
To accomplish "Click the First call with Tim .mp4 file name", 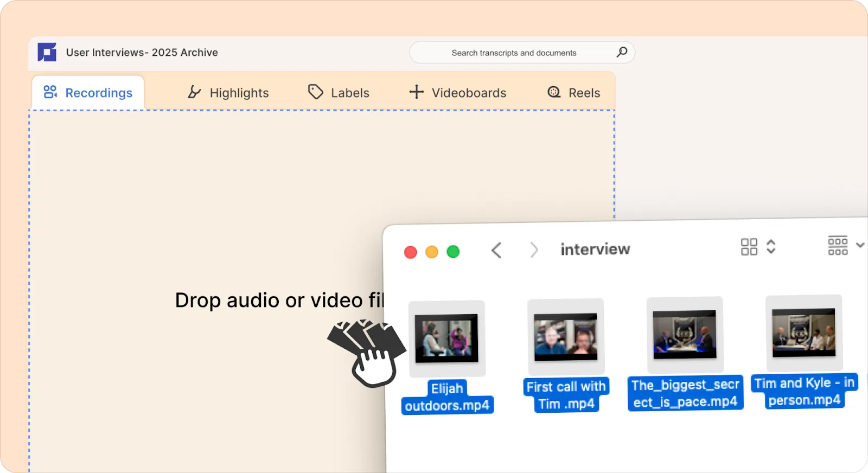I will [566, 395].
